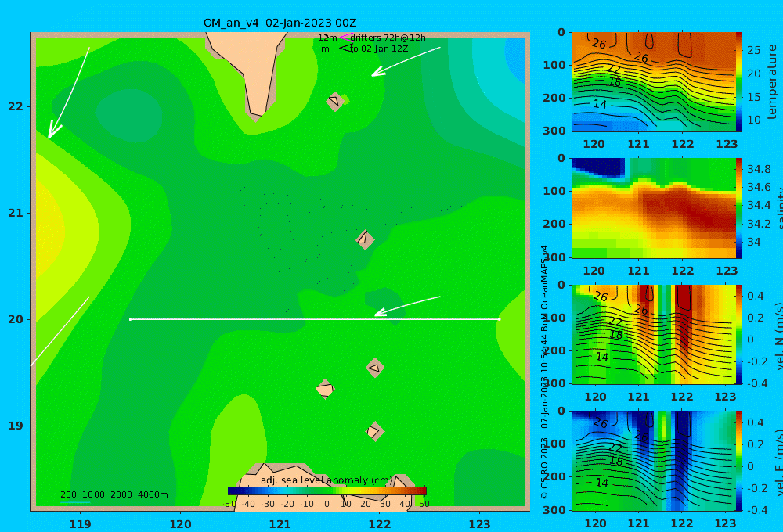Click the 18 contour label in vel. N panel
The height and width of the screenshot is (532, 783).
tap(615, 335)
